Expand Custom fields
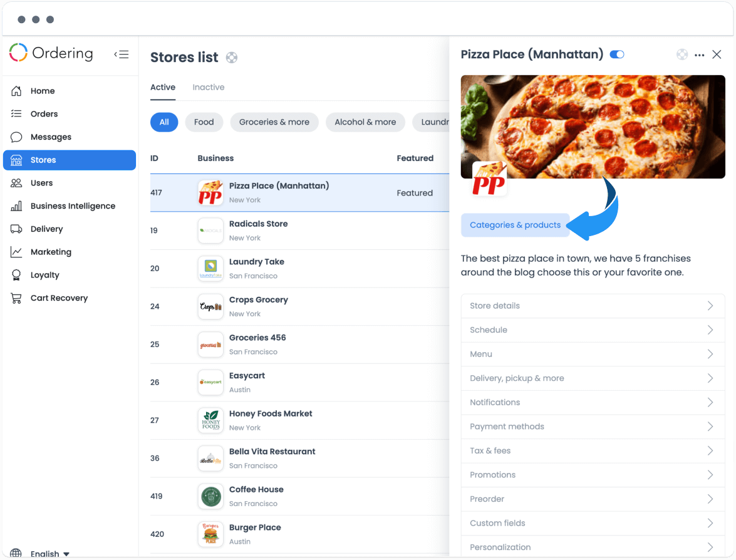The width and height of the screenshot is (736, 560). [x=593, y=524]
